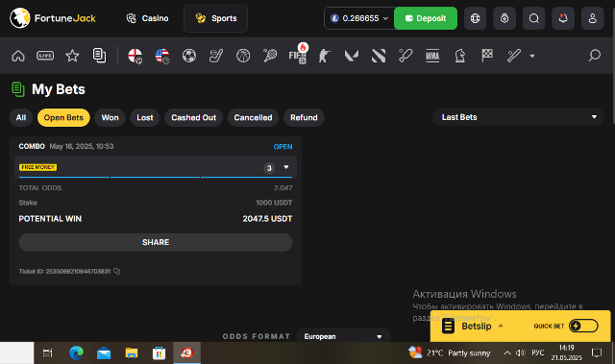
Task: Launch Microsoft Edge from taskbar
Action: [x=76, y=353]
